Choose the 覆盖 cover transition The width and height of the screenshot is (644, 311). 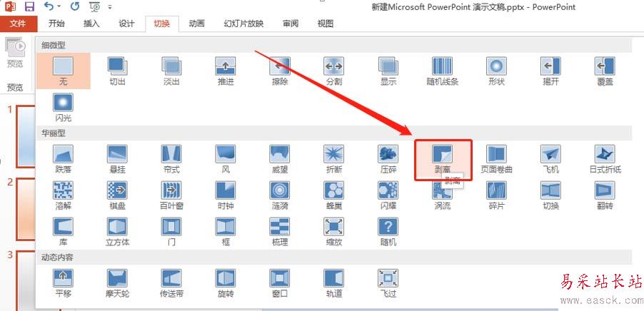click(x=605, y=71)
